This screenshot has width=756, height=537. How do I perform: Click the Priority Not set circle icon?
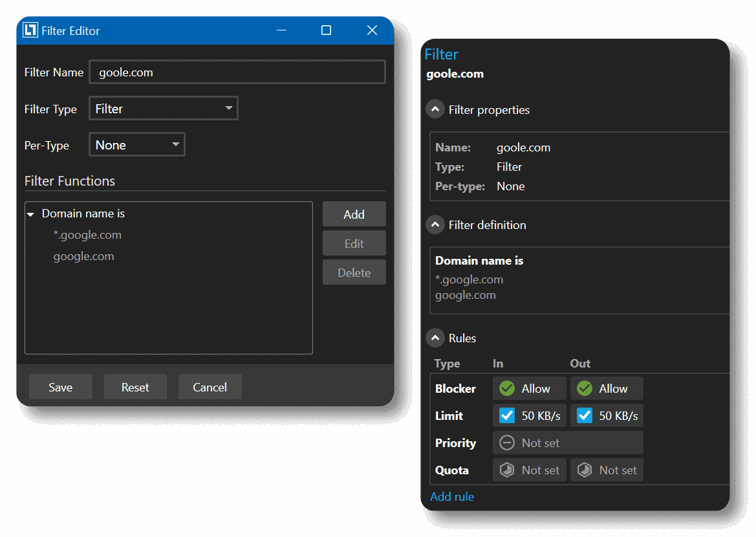507,443
